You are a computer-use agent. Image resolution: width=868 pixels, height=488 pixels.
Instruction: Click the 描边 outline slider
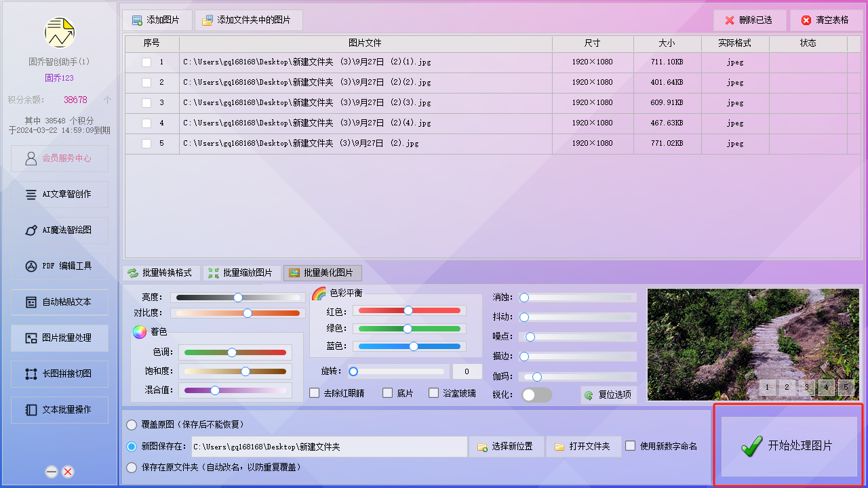578,357
